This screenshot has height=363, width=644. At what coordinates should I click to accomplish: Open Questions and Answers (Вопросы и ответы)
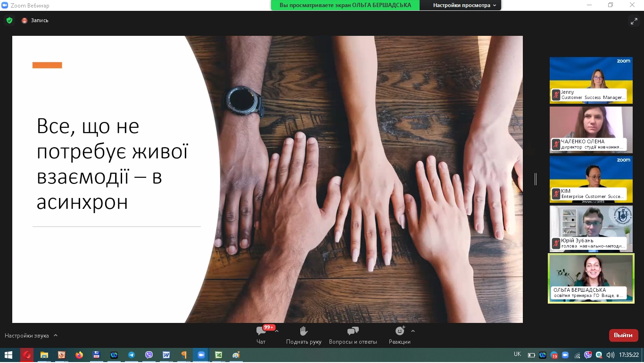(353, 331)
